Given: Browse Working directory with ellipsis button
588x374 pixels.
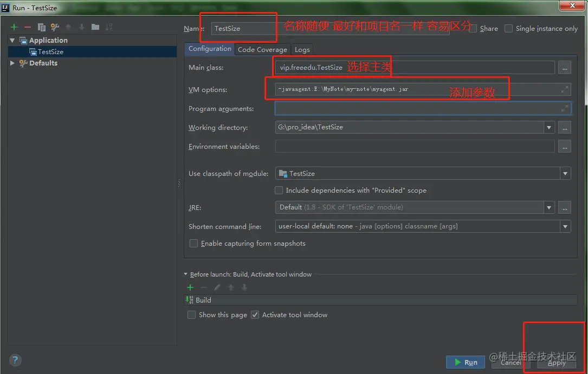Looking at the screenshot, I should coord(564,128).
